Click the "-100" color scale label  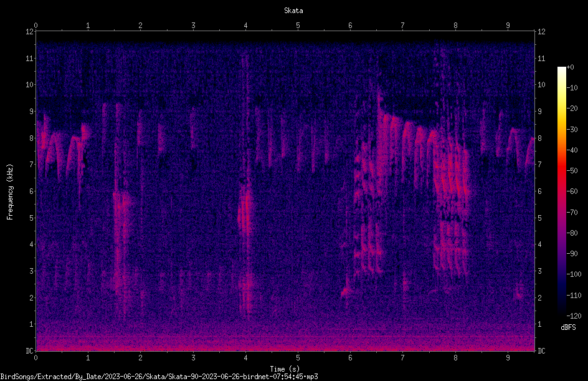coord(574,274)
